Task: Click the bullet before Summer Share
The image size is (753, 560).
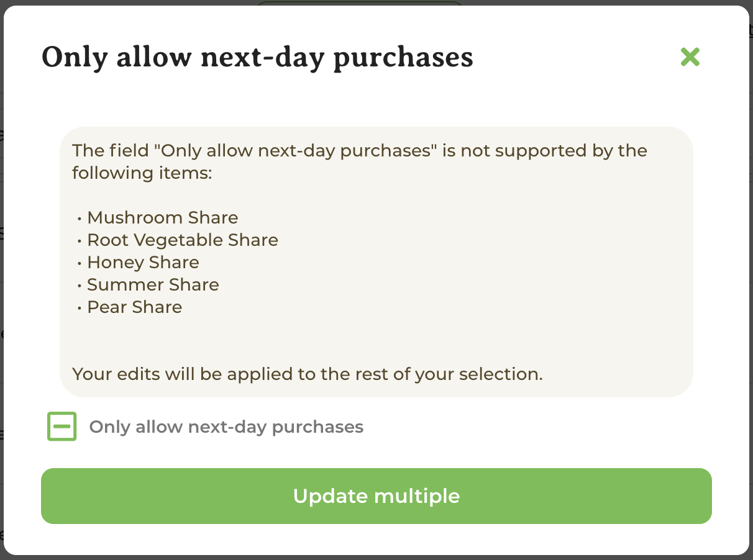Action: (80, 286)
